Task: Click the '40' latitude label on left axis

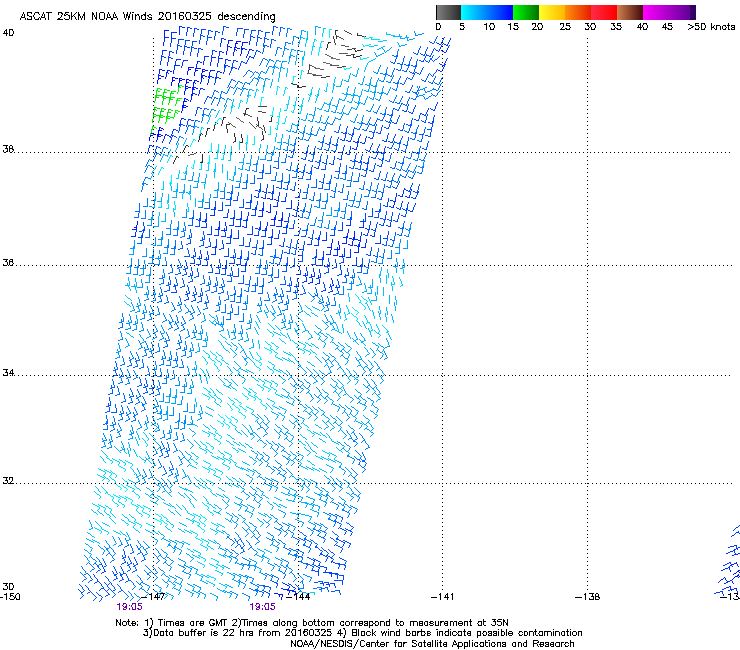Action: point(8,33)
